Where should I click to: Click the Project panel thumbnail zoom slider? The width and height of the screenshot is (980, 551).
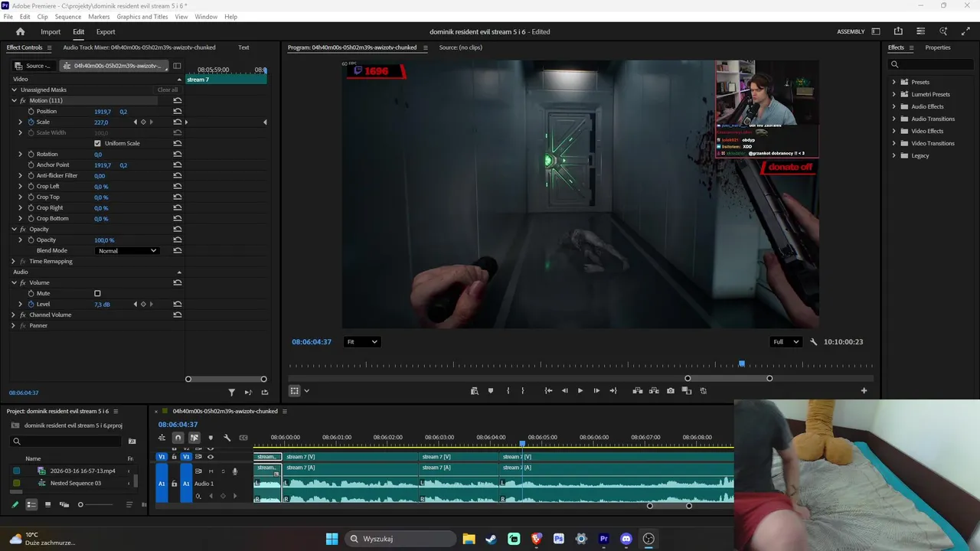pyautogui.click(x=80, y=504)
